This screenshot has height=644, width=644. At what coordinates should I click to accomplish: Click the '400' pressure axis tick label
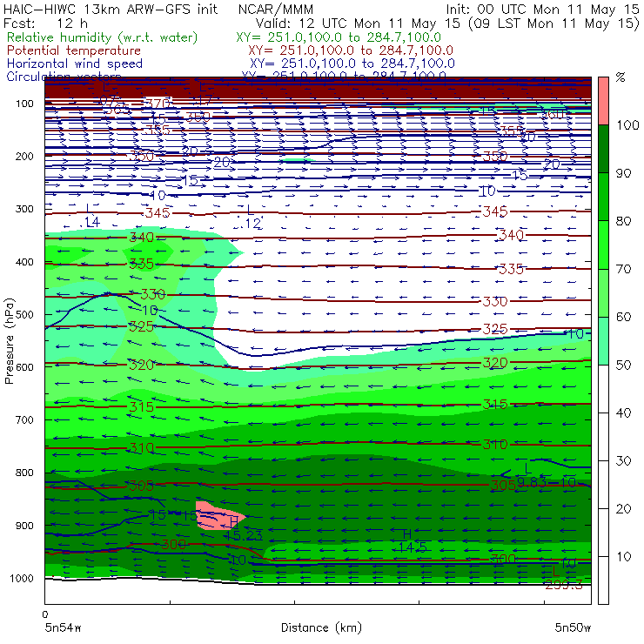coord(24,262)
